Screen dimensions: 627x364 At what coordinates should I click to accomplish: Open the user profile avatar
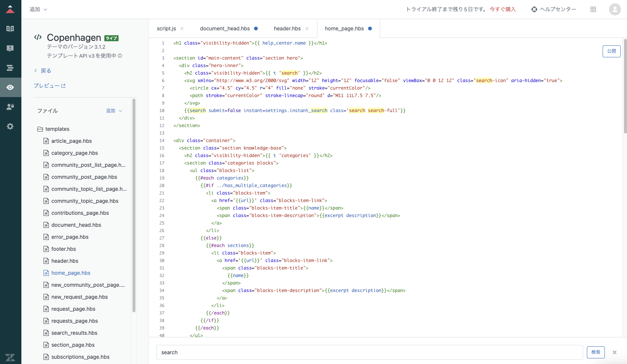coord(615,9)
